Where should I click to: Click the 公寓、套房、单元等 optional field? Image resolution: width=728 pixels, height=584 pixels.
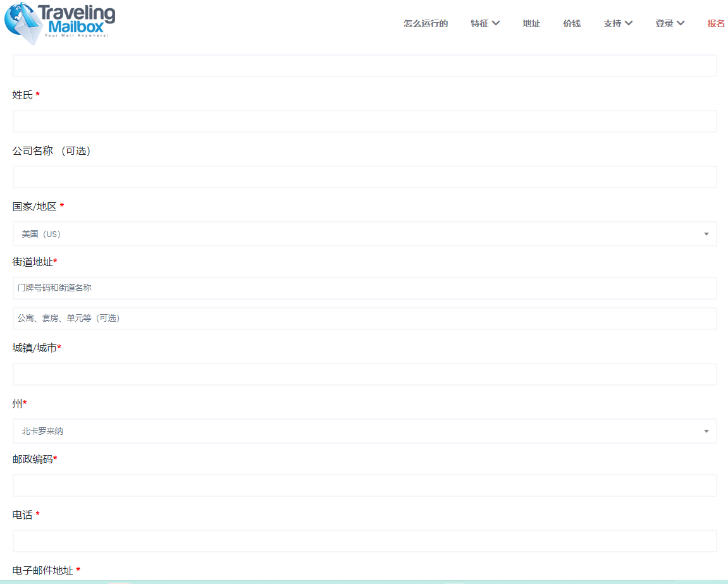(x=364, y=318)
